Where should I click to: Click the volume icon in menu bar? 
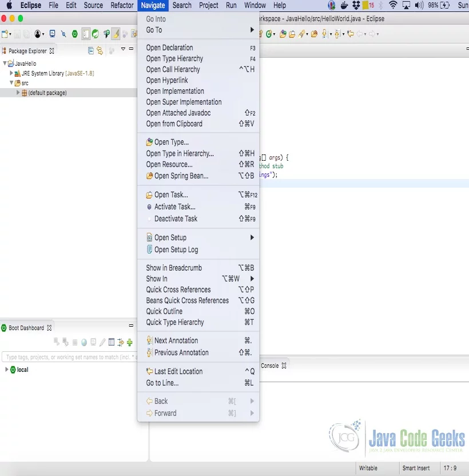coord(419,5)
